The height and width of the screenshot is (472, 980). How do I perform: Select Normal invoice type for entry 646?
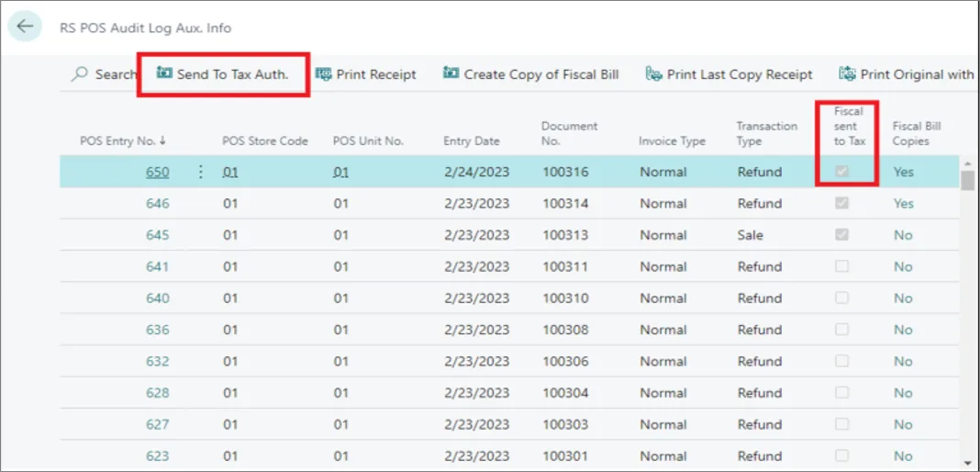[663, 204]
